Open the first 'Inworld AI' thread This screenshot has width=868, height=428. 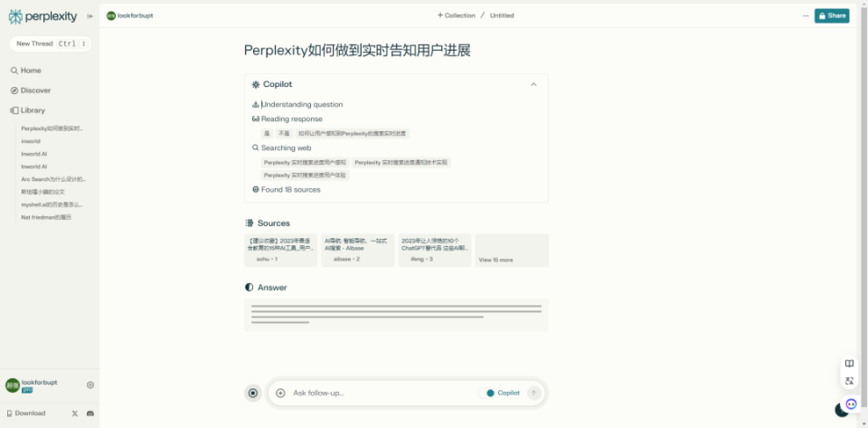pos(33,154)
